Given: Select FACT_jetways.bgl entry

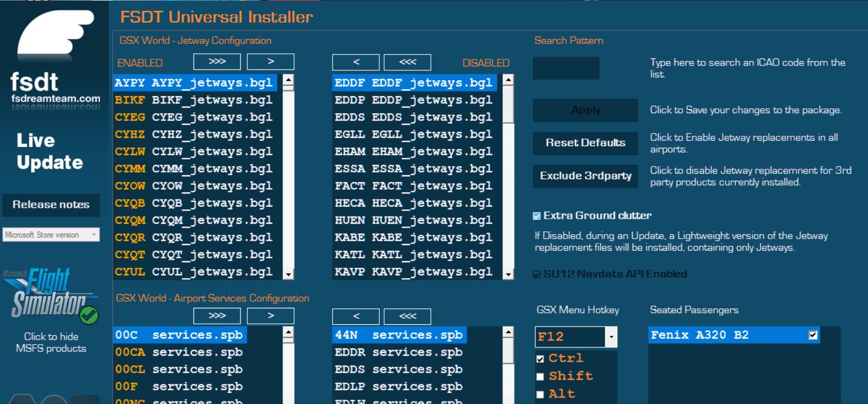Looking at the screenshot, I should [415, 186].
